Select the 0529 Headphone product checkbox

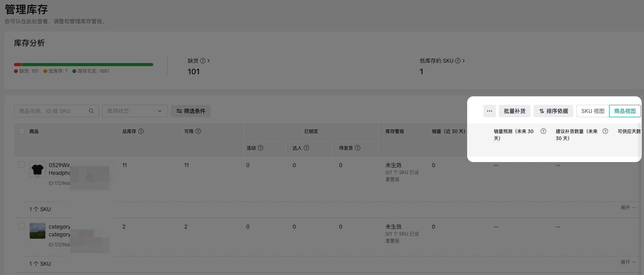point(22,164)
